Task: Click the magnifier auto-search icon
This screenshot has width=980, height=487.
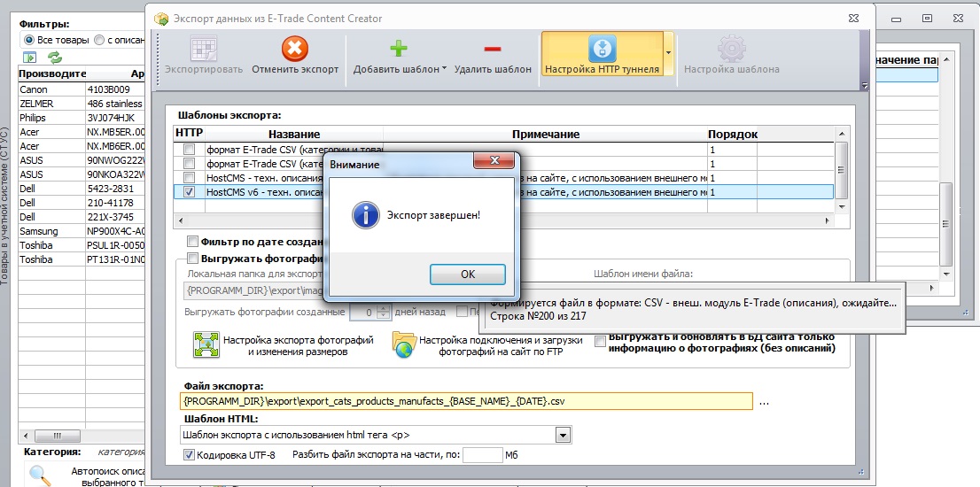Action: click(x=42, y=475)
